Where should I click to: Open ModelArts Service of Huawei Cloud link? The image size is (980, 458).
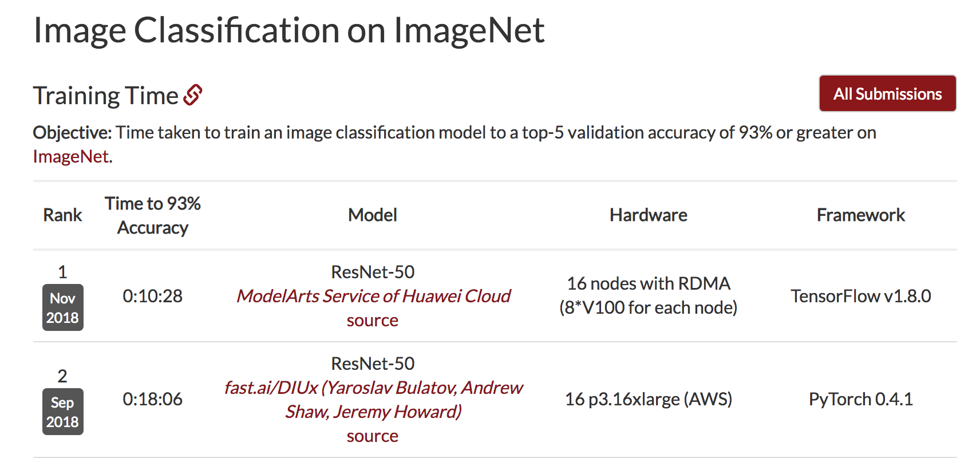point(373,296)
